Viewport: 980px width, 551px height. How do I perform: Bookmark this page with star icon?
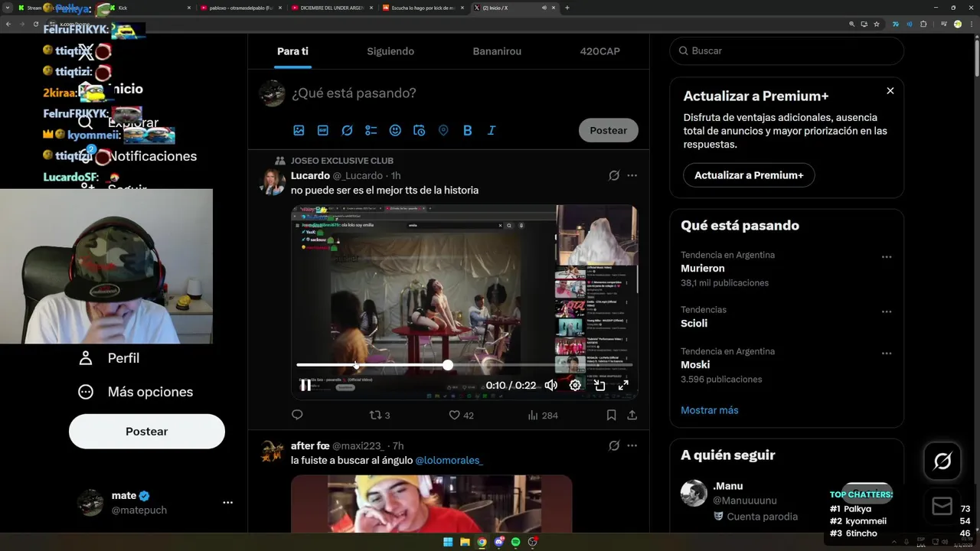877,24
